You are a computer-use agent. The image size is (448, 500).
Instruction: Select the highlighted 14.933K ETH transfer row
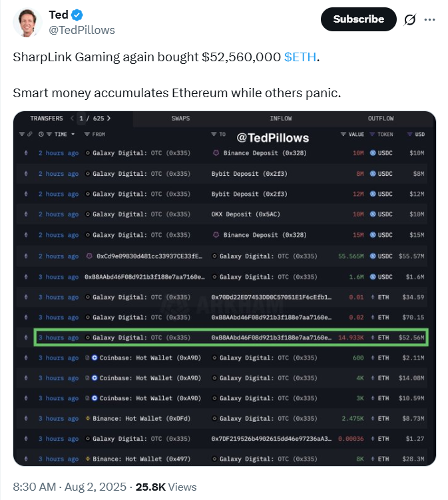click(x=231, y=338)
